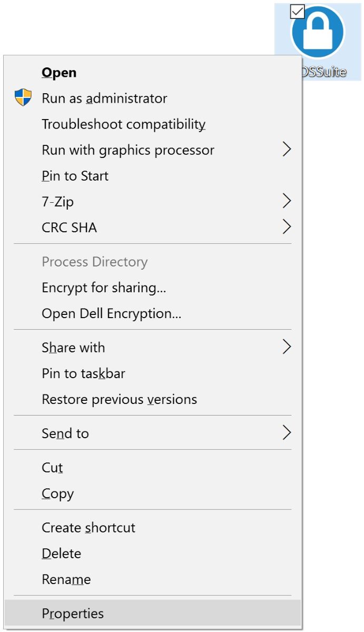Cut the DDSSuite file
Image resolution: width=364 pixels, height=632 pixels.
pos(51,467)
